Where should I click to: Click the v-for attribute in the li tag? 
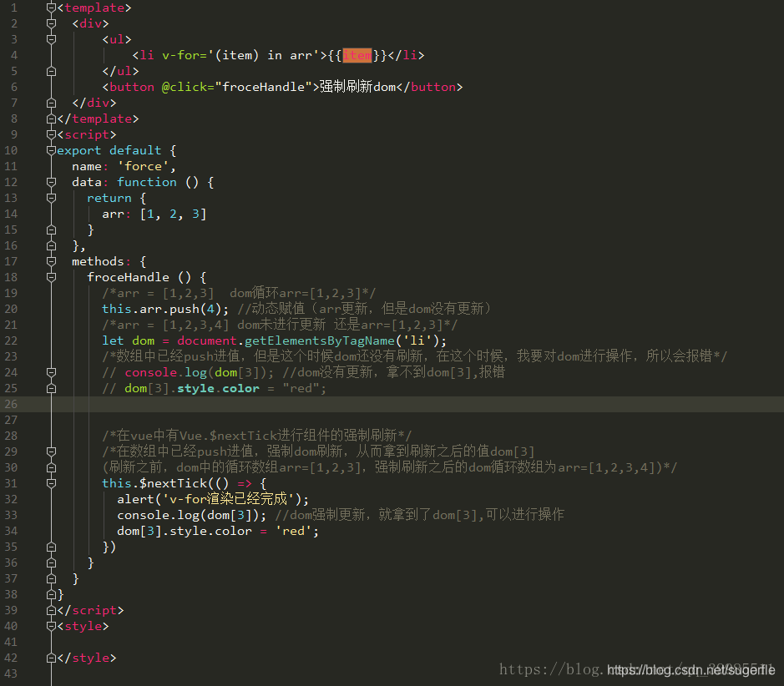coord(180,55)
